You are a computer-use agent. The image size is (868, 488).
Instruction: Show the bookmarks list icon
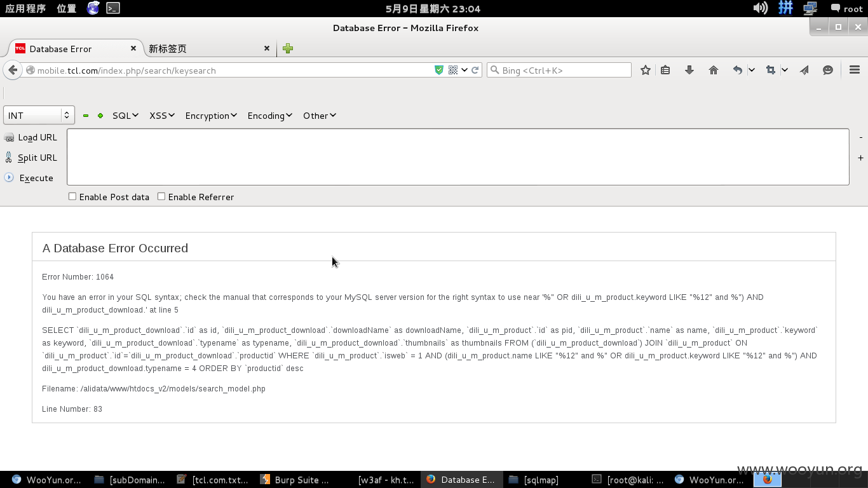click(x=665, y=70)
